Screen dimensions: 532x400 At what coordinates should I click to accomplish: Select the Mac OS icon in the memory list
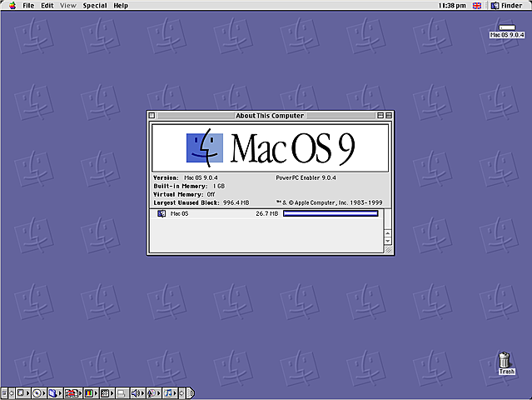(162, 213)
